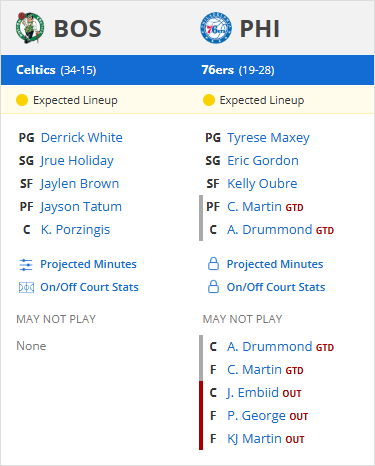Image resolution: width=375 pixels, height=466 pixels.
Task: Select Jayson Tatum in Celtics lineup
Action: click(81, 207)
